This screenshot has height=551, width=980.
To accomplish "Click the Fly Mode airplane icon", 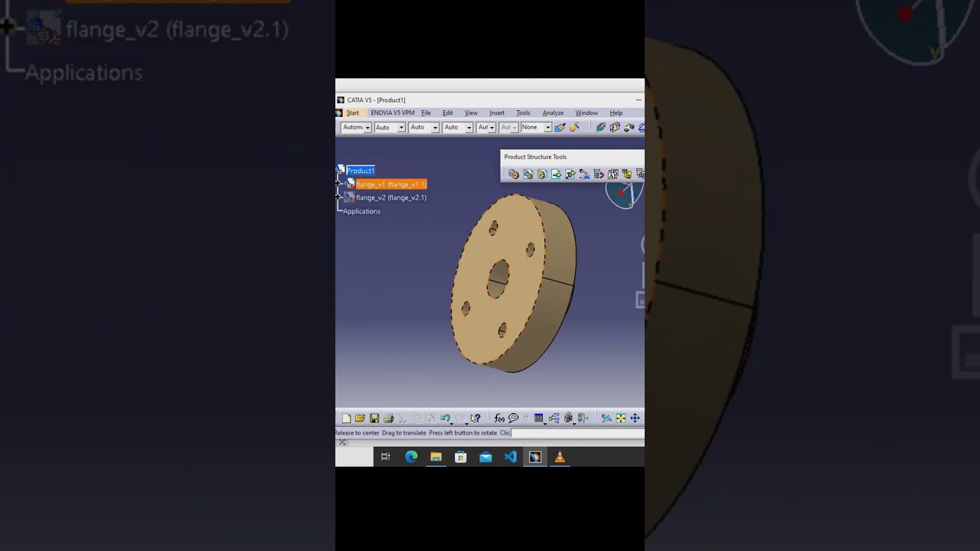I will coord(606,419).
